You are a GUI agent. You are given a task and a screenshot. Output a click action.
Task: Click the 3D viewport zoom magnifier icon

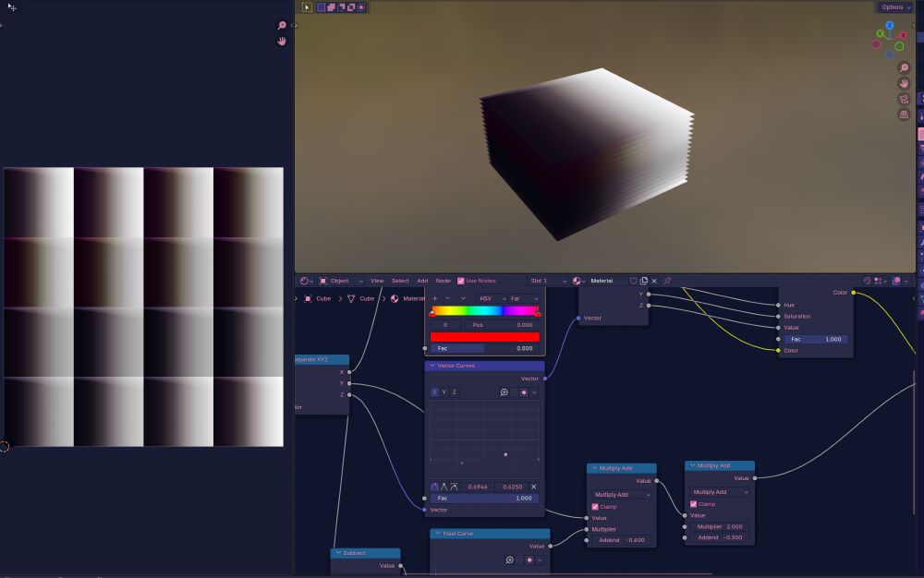(x=904, y=67)
